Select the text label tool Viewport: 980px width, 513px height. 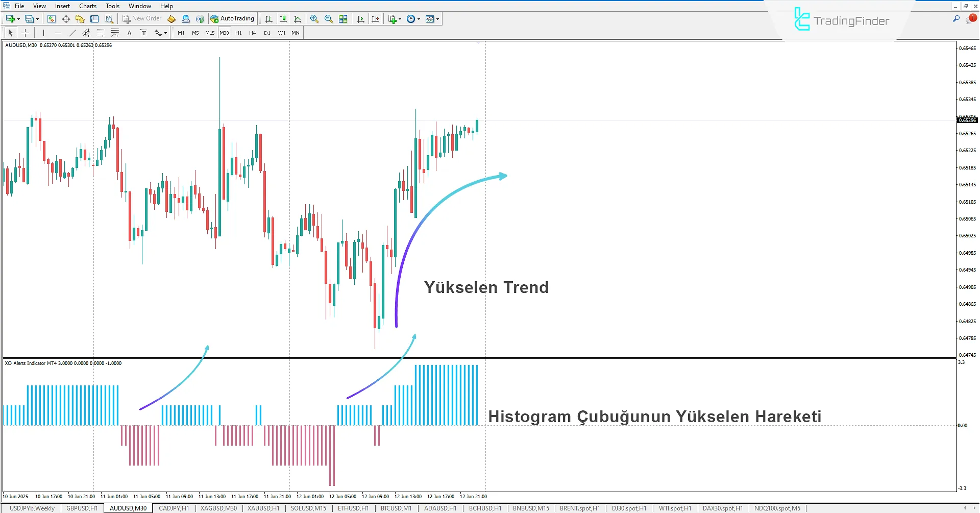tap(143, 33)
